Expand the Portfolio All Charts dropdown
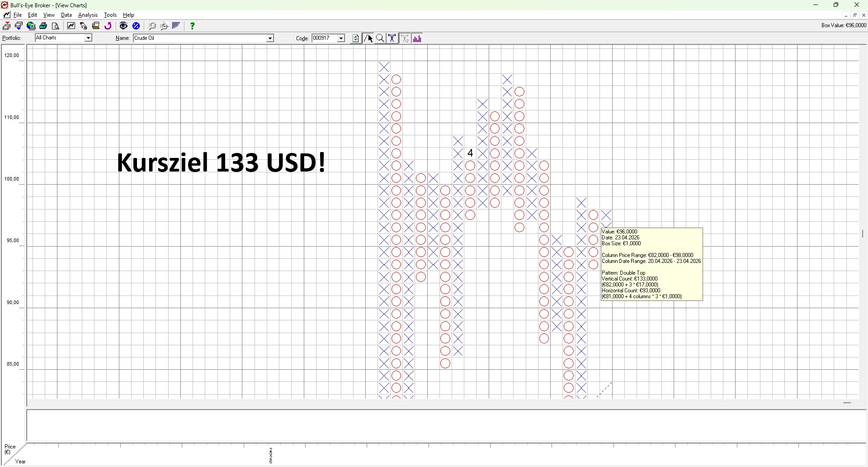Image resolution: width=868 pixels, height=467 pixels. 88,38
